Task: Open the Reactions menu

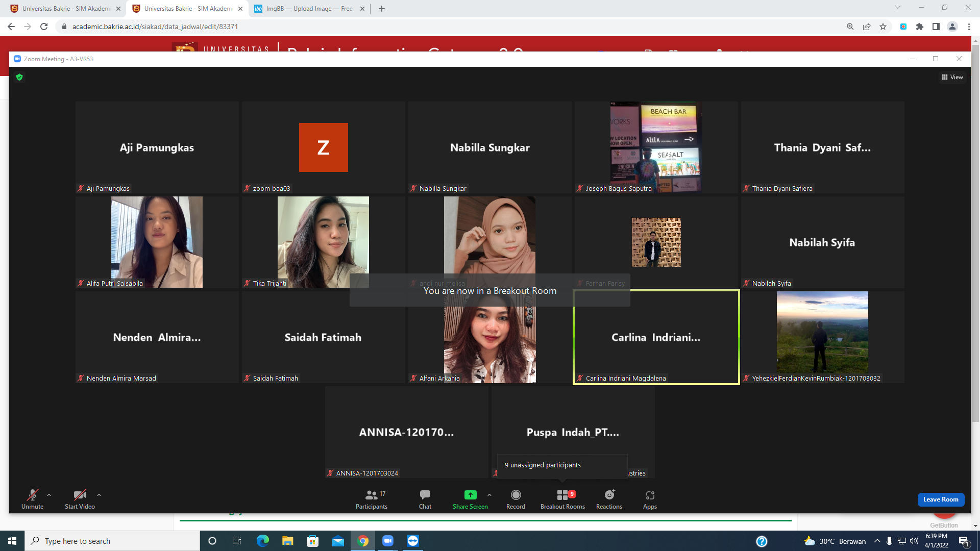Action: tap(609, 499)
